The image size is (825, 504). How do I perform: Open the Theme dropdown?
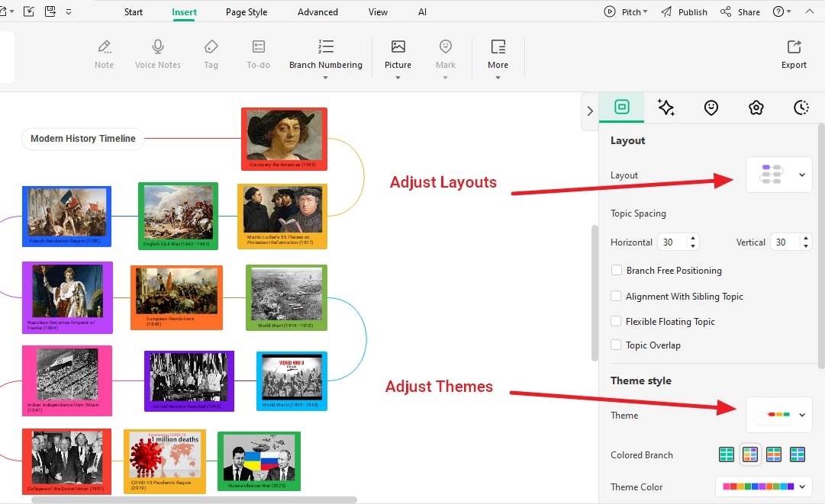click(x=778, y=415)
